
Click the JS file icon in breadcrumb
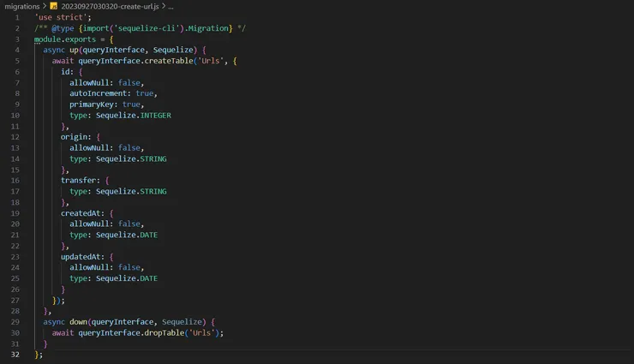[53, 6]
